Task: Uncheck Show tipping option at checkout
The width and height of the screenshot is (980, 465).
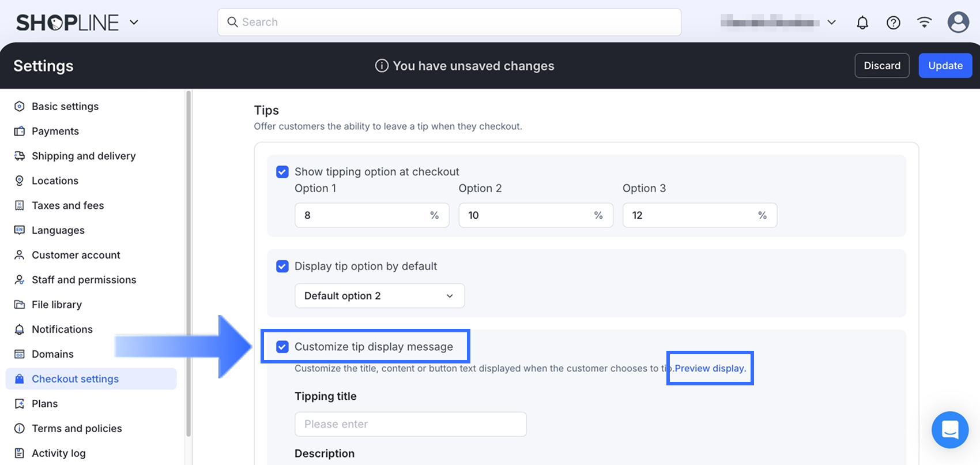Action: point(282,172)
